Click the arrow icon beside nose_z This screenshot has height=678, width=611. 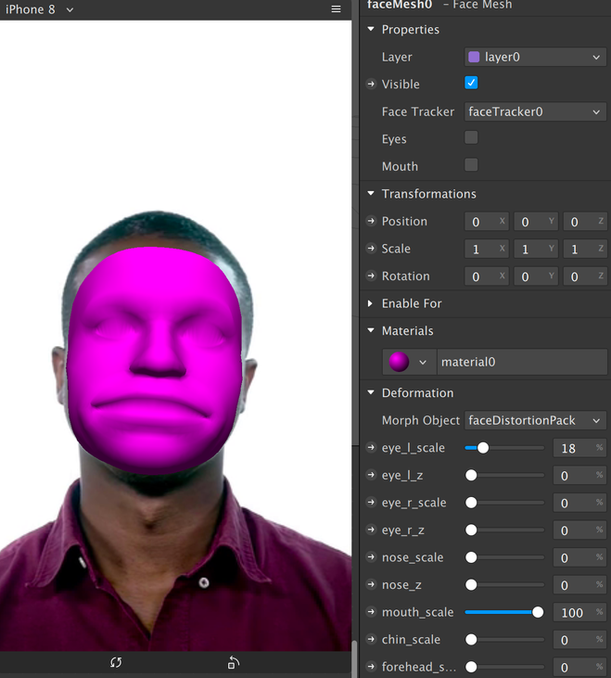(371, 585)
